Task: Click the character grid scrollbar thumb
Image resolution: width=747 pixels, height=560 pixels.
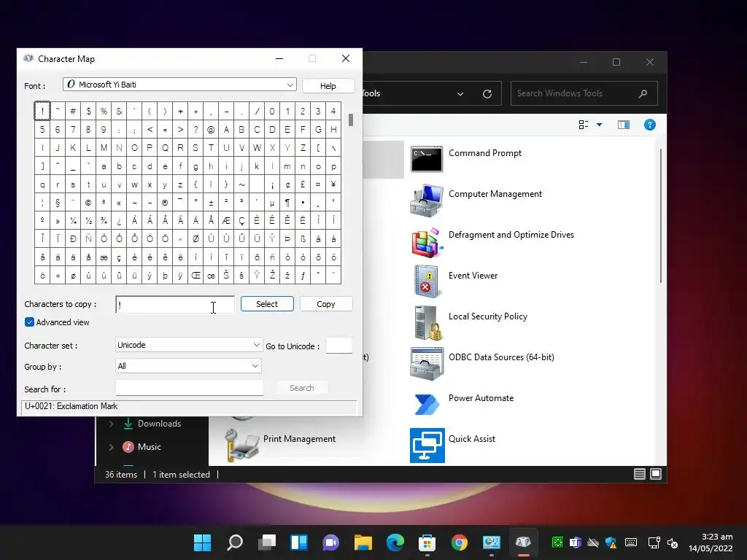Action: click(351, 120)
